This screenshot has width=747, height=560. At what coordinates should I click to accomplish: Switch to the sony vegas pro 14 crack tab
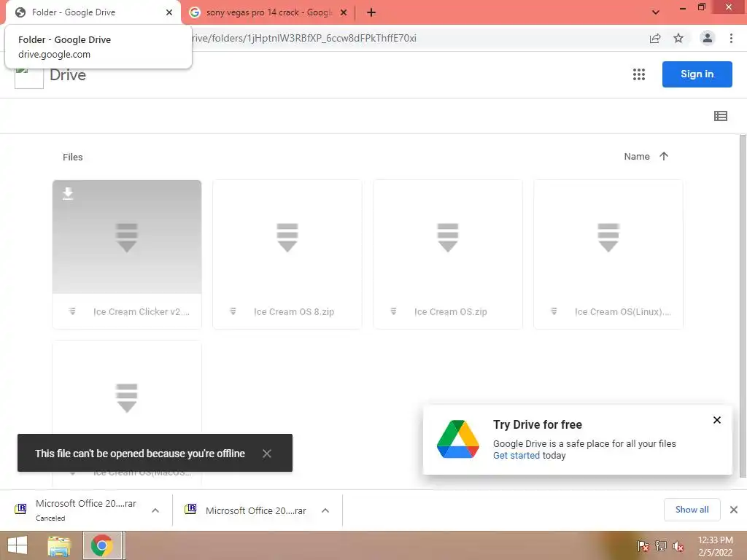(x=268, y=12)
